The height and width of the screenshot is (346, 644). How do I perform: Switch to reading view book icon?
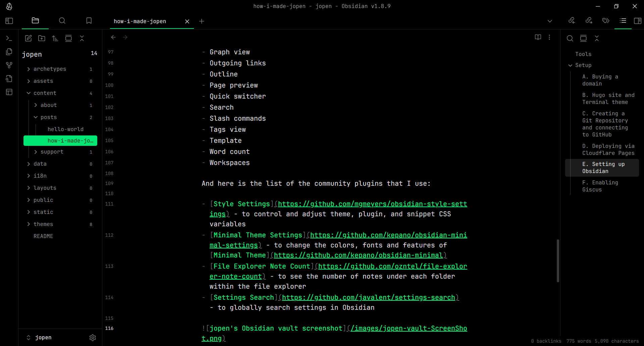click(538, 37)
